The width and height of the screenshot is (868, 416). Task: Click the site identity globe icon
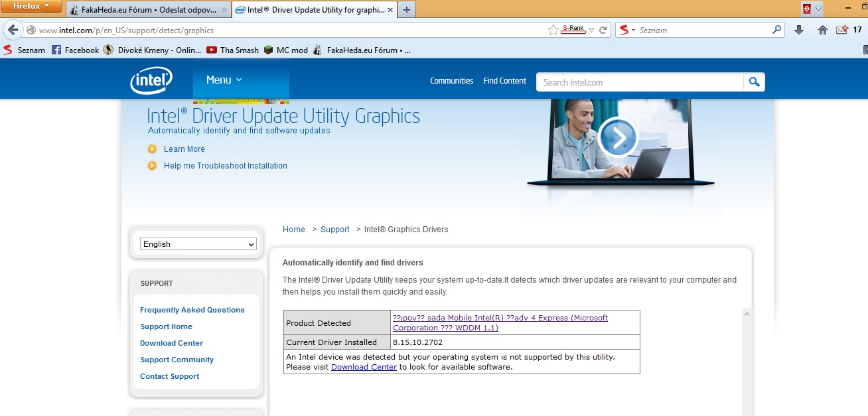(31, 31)
